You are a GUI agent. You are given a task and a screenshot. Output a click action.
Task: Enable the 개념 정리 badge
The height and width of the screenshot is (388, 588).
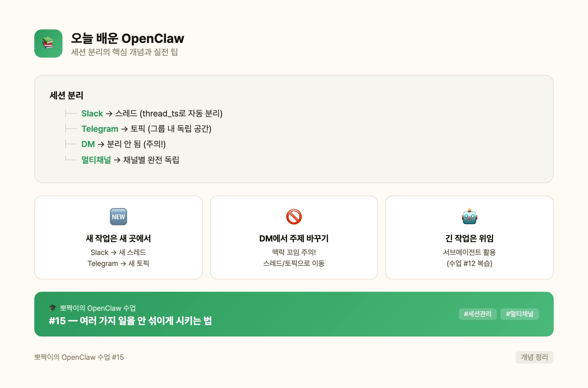coord(534,357)
